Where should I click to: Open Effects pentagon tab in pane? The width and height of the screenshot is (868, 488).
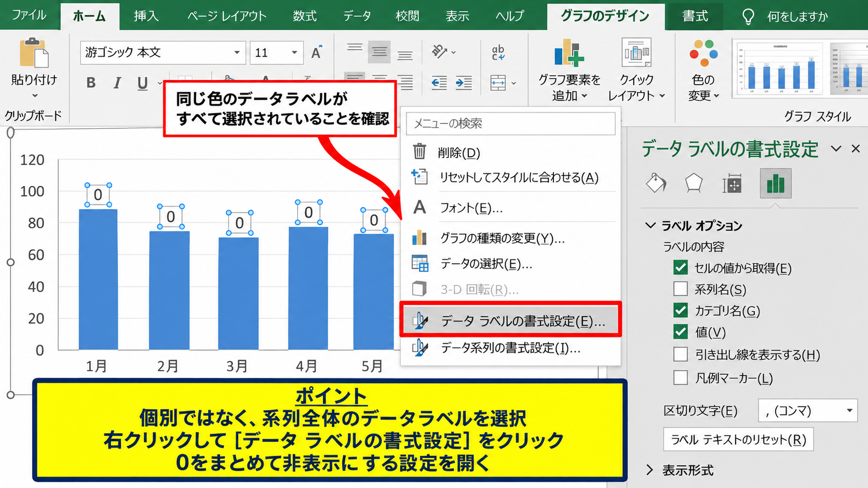point(694,183)
